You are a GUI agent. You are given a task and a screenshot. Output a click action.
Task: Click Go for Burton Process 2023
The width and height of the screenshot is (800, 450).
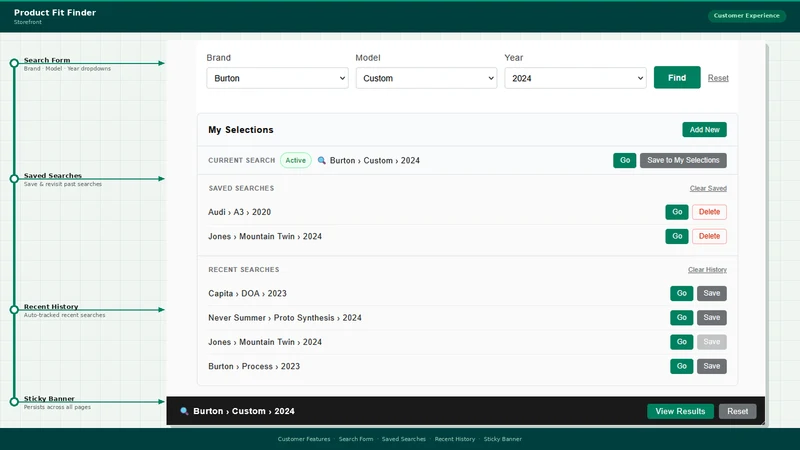(x=682, y=366)
